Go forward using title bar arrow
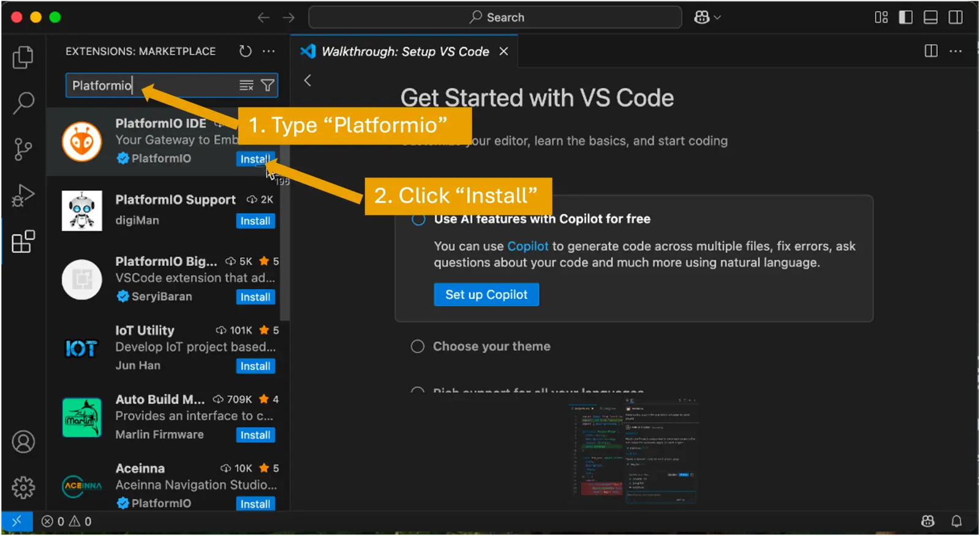The width and height of the screenshot is (980, 536). coord(288,18)
